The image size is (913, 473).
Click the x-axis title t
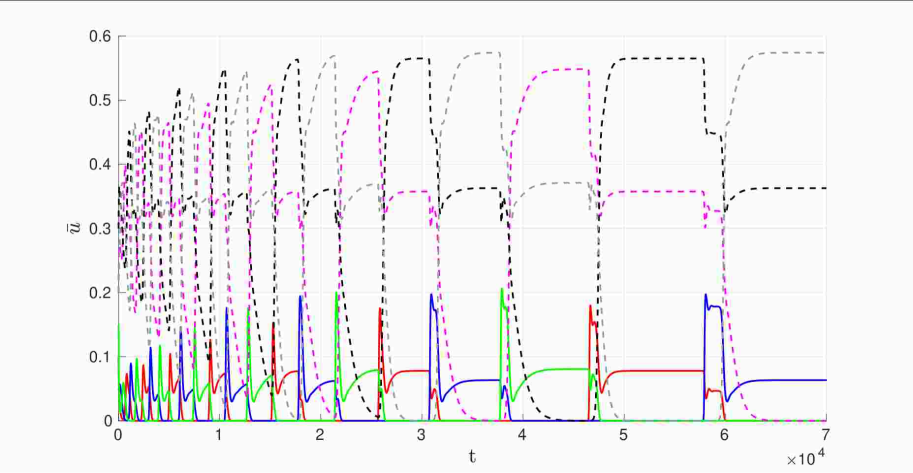472,457
